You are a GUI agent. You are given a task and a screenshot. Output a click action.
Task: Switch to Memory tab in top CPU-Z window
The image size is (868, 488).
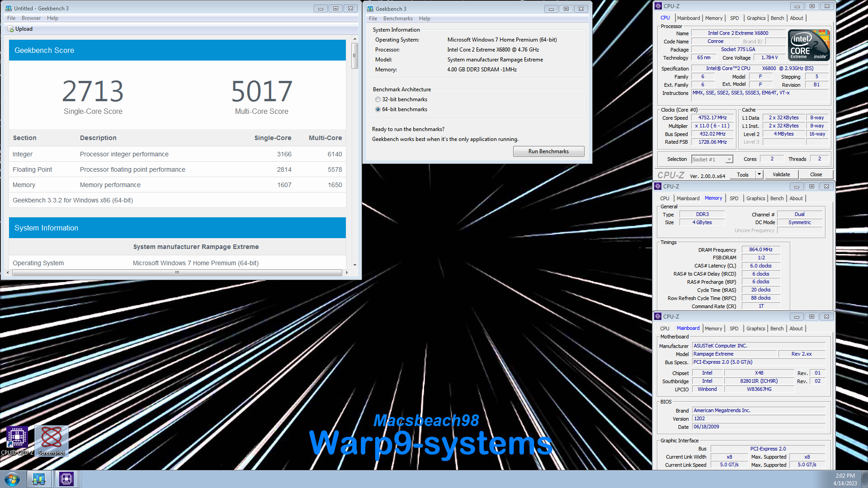coord(714,18)
